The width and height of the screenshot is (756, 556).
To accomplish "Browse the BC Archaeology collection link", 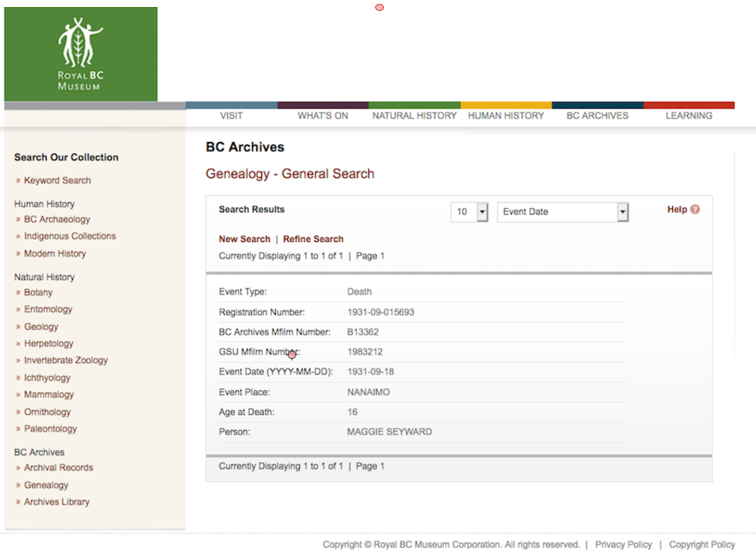I will 57,219.
